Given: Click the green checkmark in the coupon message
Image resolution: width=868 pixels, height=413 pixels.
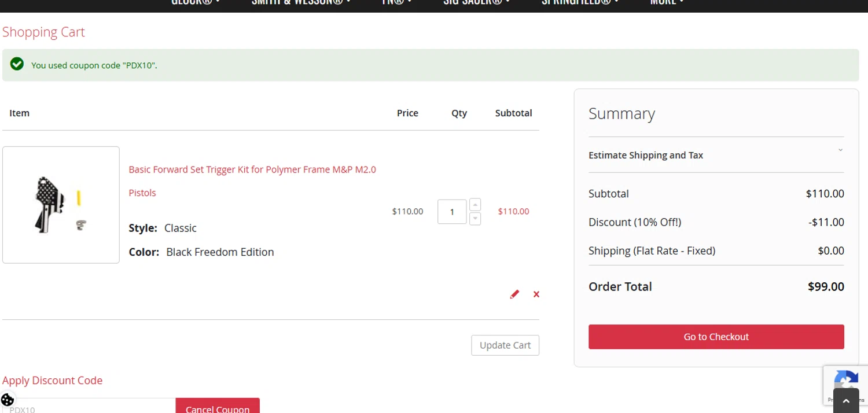Looking at the screenshot, I should tap(17, 64).
